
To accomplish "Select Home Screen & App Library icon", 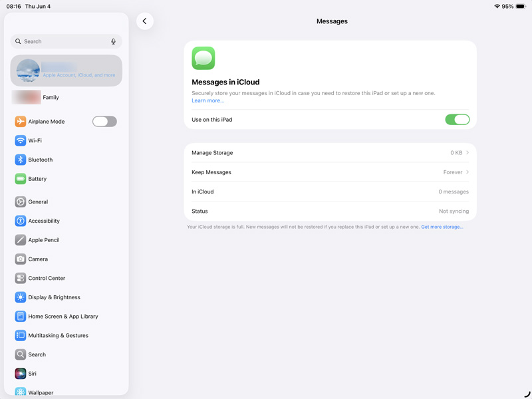I will 21,317.
